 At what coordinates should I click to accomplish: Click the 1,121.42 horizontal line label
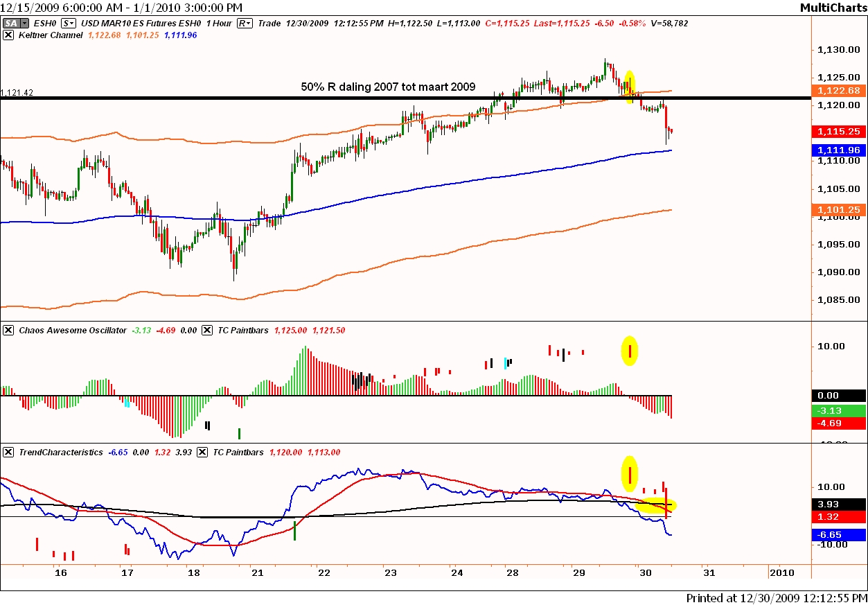point(17,92)
